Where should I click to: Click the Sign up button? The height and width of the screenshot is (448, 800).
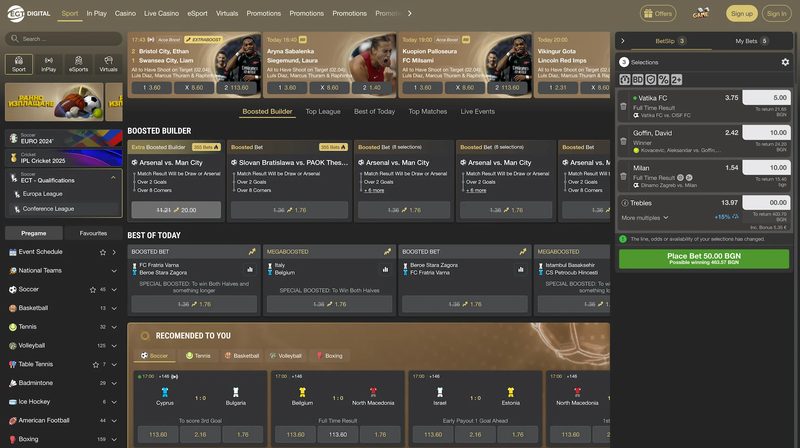point(741,14)
